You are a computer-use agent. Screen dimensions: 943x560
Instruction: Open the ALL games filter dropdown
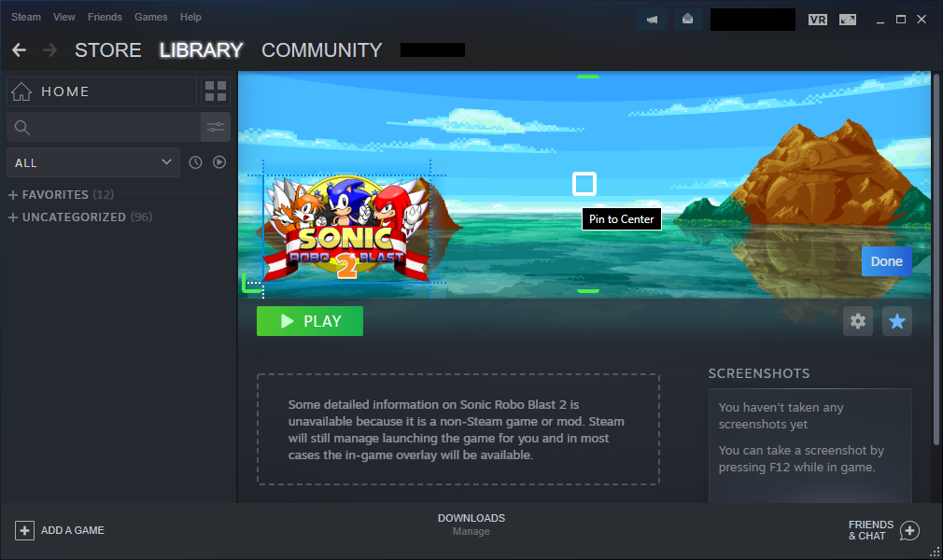coord(93,162)
